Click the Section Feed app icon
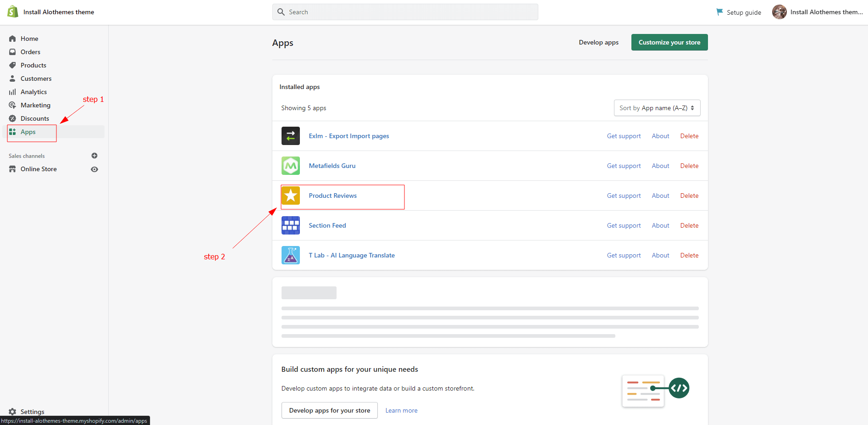Viewport: 868px width, 425px height. (290, 225)
